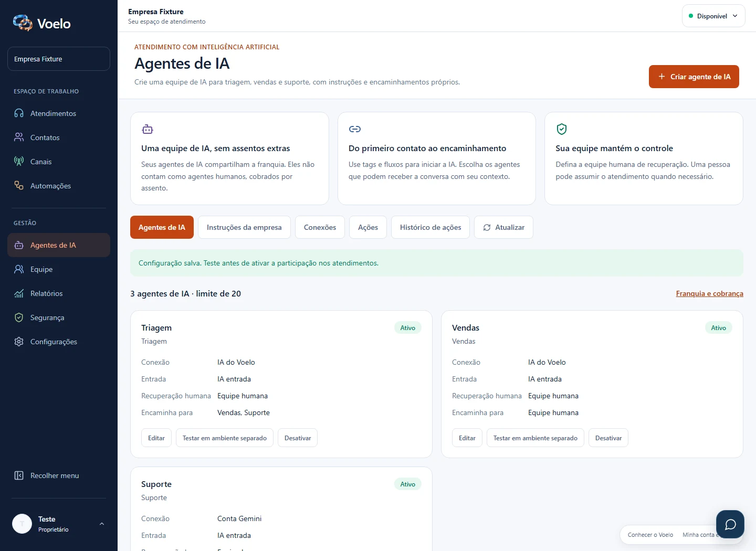Click the Ativo badge on the Suporte card
Screen dimensions: 756x551
point(408,484)
